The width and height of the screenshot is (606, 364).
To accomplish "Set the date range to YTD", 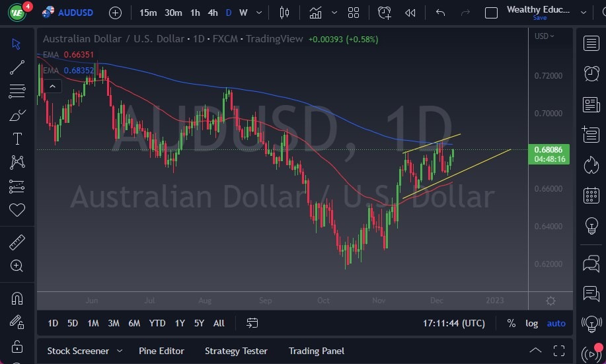I will click(157, 323).
